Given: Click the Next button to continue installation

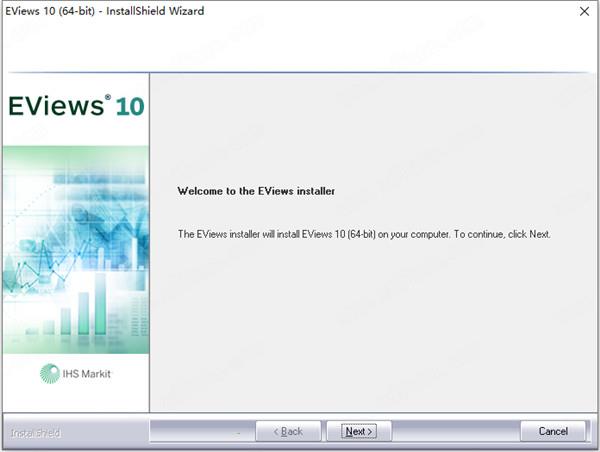Looking at the screenshot, I should (359, 431).
